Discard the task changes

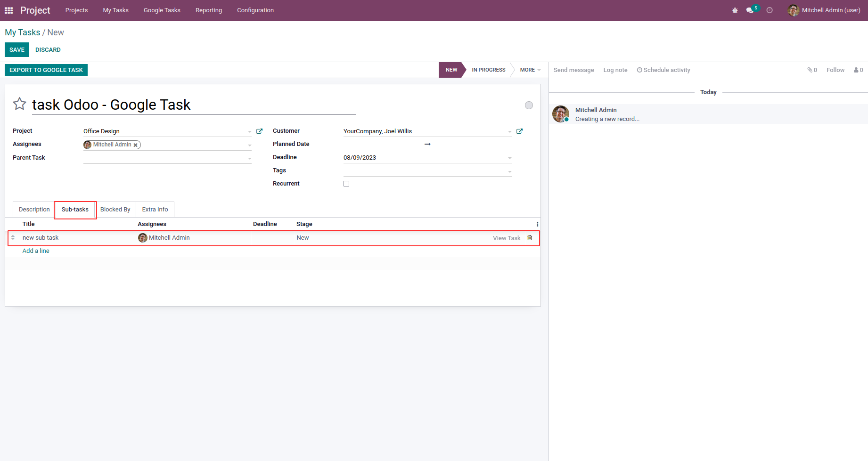click(x=48, y=50)
